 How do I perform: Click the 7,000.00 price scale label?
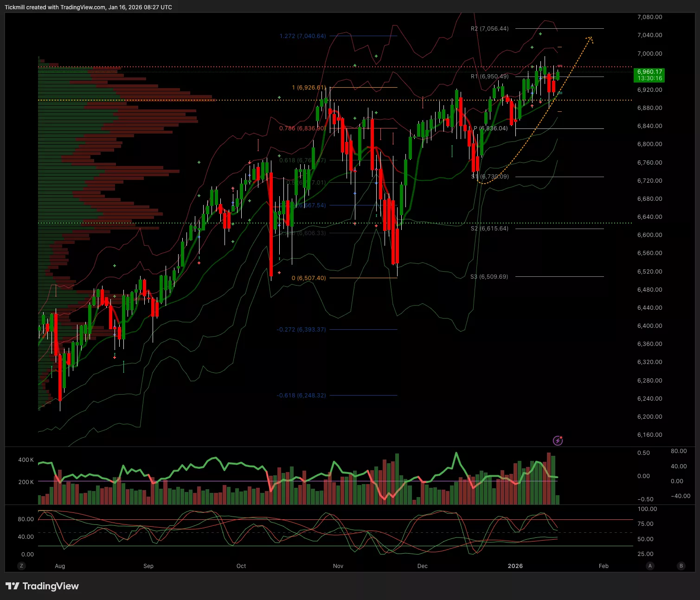pyautogui.click(x=649, y=54)
